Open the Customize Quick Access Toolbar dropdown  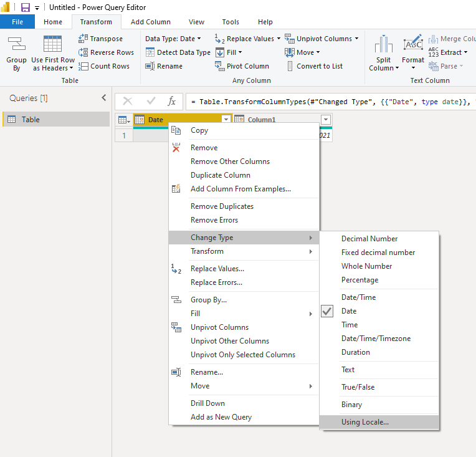(x=37, y=8)
